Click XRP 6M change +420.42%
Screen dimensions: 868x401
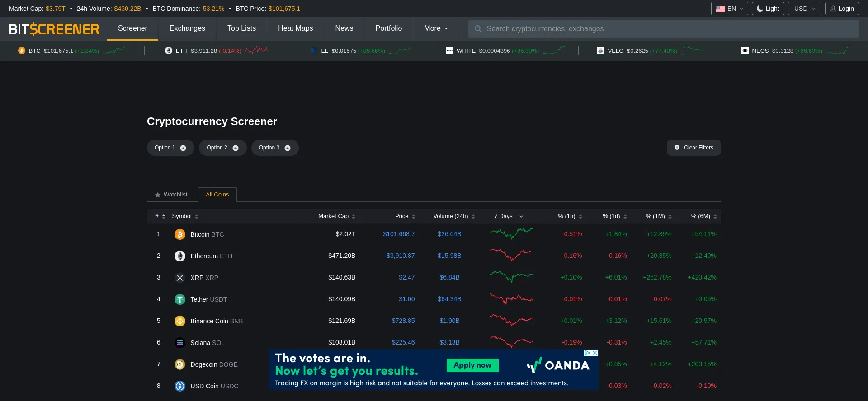702,277
